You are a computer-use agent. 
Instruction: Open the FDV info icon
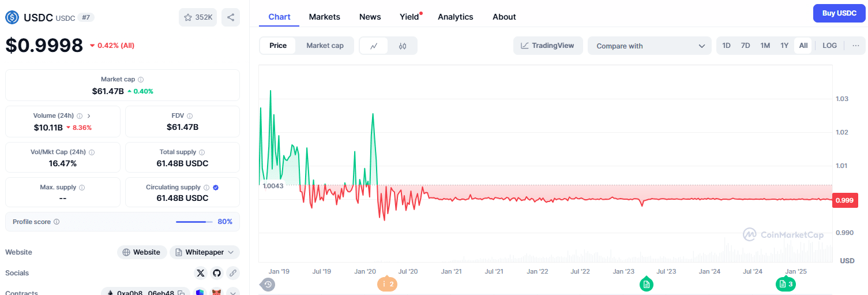click(x=190, y=116)
